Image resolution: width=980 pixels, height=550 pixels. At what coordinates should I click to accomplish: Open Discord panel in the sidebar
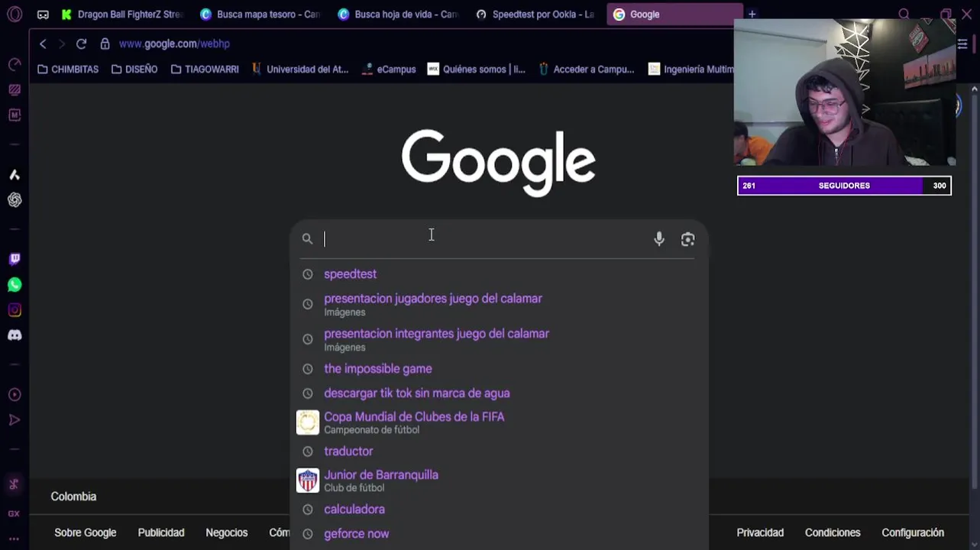coord(15,335)
